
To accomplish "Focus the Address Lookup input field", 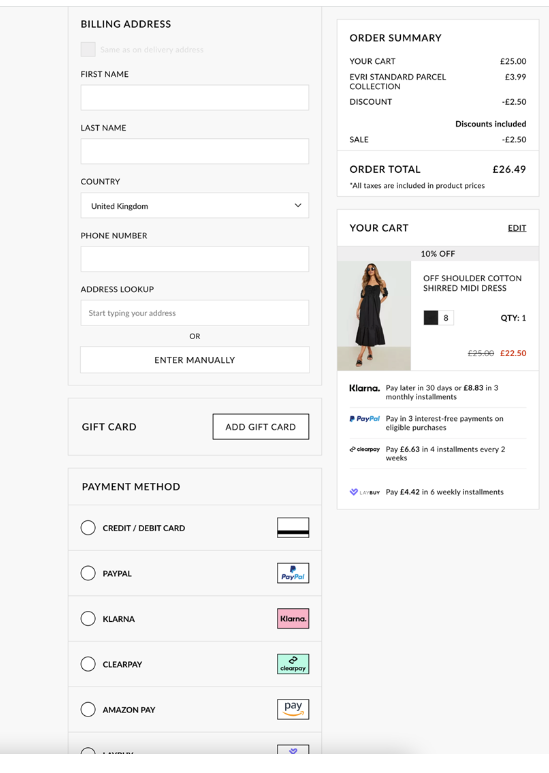I will (195, 313).
